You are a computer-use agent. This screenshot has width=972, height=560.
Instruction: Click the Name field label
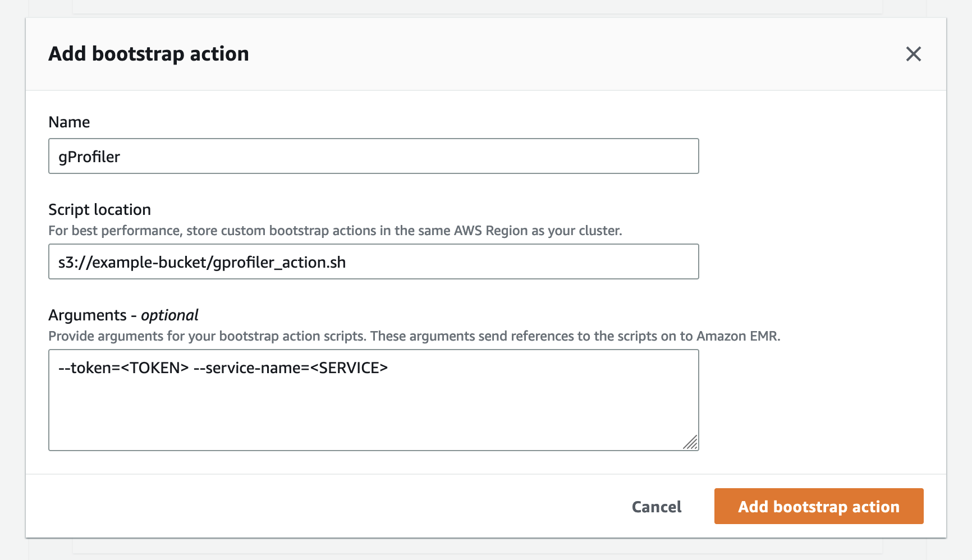[x=69, y=122]
